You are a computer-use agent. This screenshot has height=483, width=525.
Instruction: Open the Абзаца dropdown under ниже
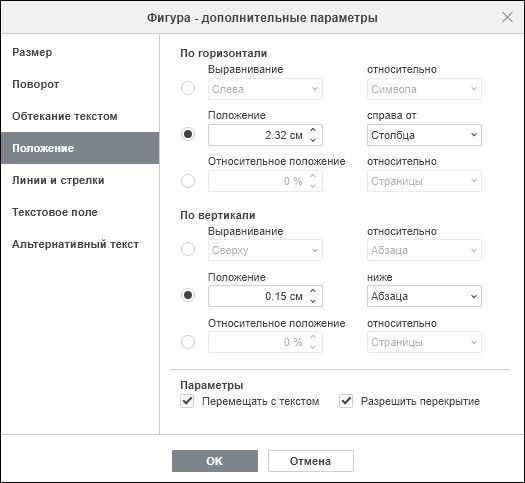[424, 296]
